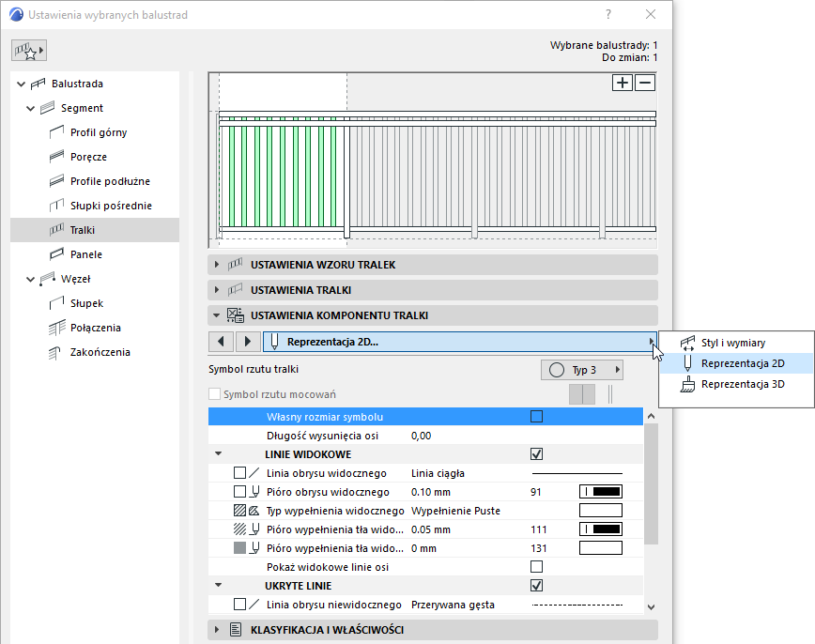This screenshot has width=815, height=644.
Task: Select the Profile podłużne icon
Action: pyautogui.click(x=56, y=181)
